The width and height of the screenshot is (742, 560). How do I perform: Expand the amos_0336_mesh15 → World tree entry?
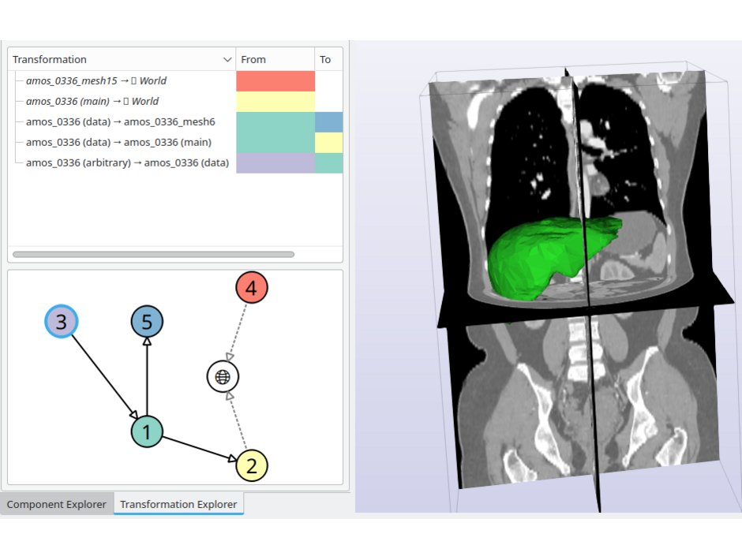[17, 80]
